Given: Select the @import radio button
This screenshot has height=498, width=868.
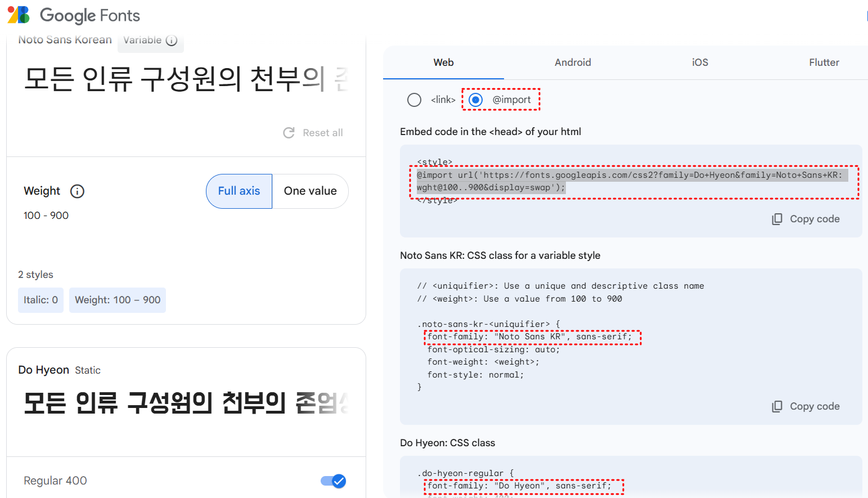Looking at the screenshot, I should coord(476,100).
